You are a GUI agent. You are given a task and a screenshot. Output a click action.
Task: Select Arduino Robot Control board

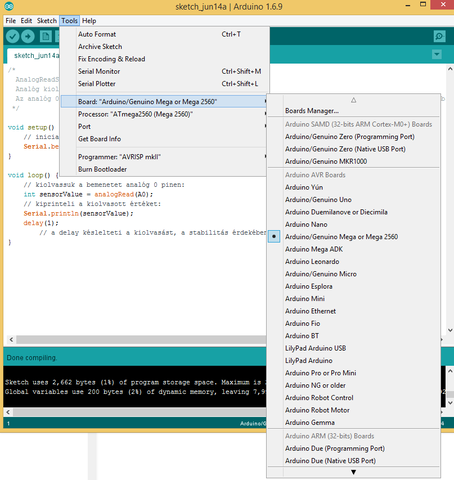[354, 398]
